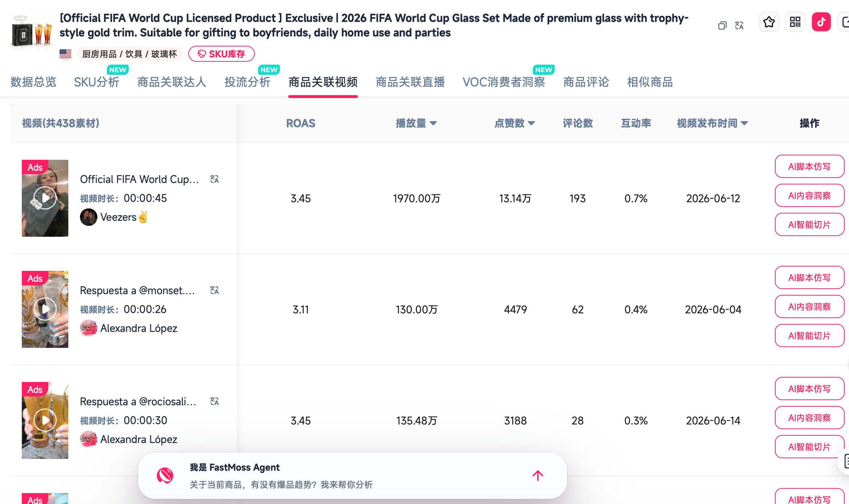The width and height of the screenshot is (849, 504).
Task: Click AI内容洞察 for Veezers video
Action: click(809, 196)
